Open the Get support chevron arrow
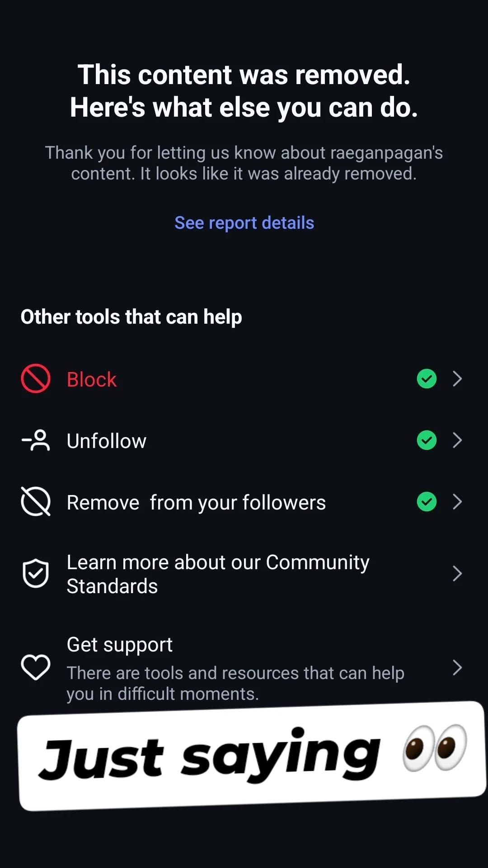 pos(457,667)
